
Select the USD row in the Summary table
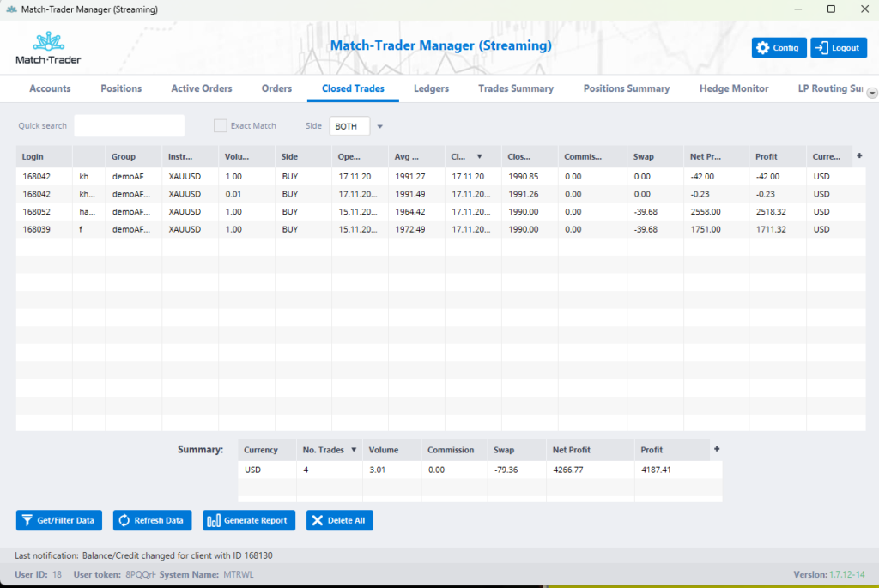pyautogui.click(x=480, y=470)
